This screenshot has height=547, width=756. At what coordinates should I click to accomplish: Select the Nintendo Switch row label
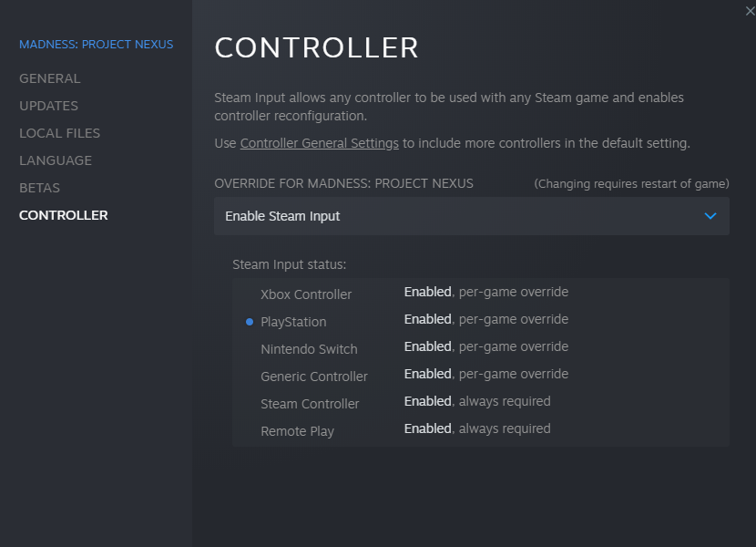[309, 349]
